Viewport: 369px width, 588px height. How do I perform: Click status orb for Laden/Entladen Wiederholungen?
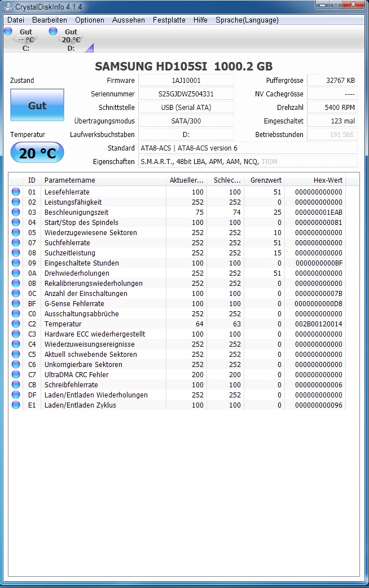tap(16, 394)
